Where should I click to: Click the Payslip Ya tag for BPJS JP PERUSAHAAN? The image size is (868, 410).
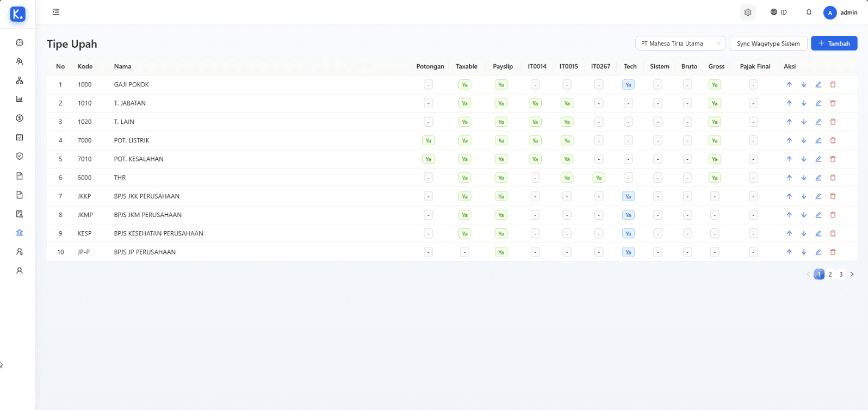pos(501,252)
